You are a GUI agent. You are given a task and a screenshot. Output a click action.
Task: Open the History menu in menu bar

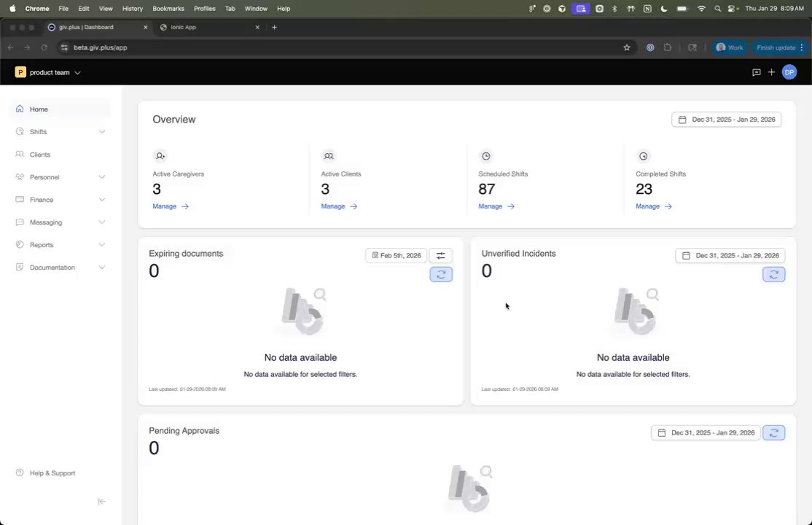tap(133, 9)
